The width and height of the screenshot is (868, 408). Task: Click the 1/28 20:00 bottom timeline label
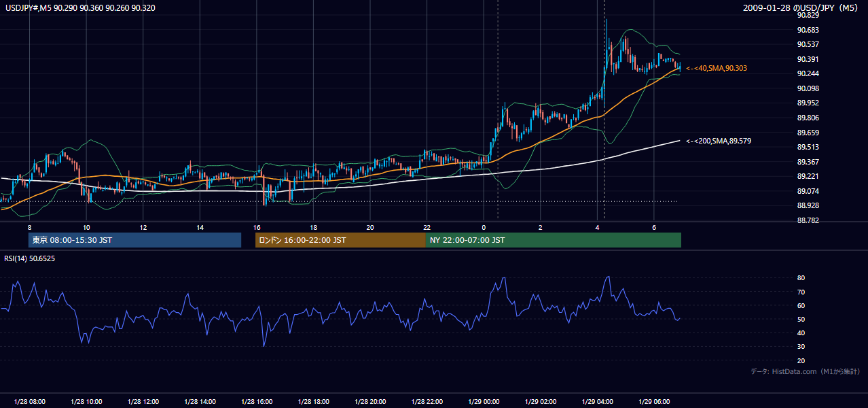[370, 401]
